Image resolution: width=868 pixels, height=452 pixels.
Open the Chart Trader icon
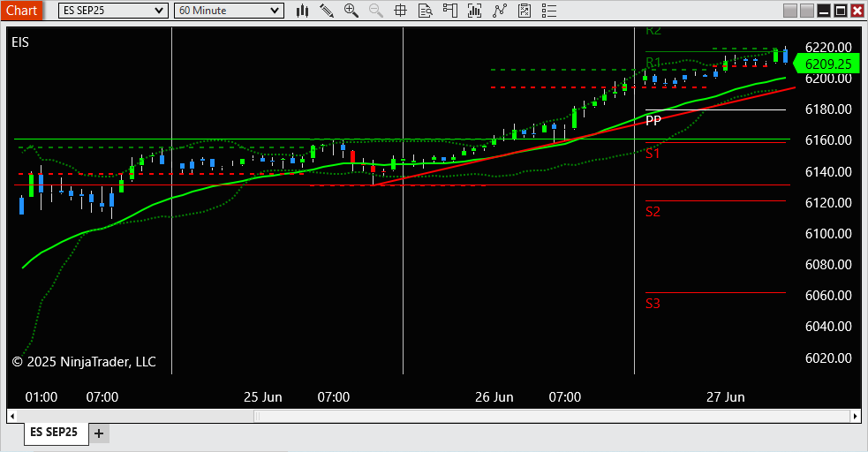(450, 11)
